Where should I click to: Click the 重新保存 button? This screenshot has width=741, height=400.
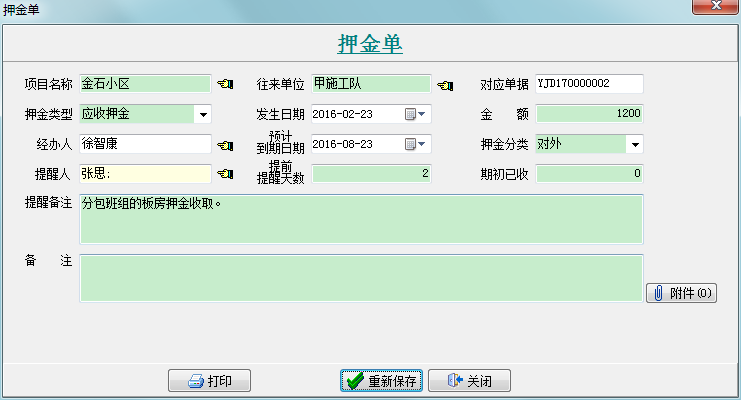(x=381, y=381)
